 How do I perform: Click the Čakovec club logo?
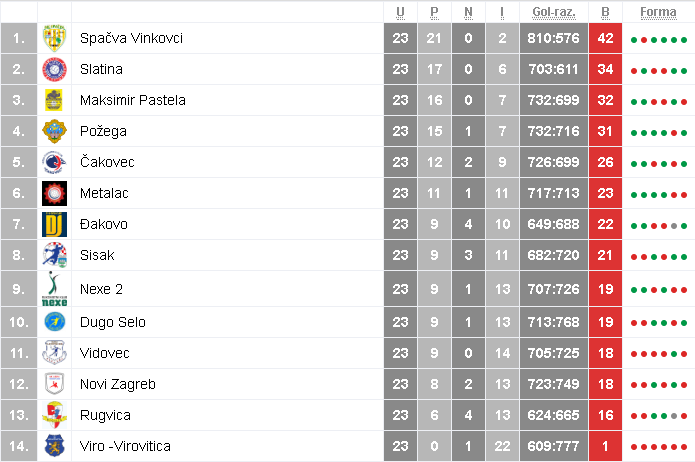pyautogui.click(x=53, y=163)
